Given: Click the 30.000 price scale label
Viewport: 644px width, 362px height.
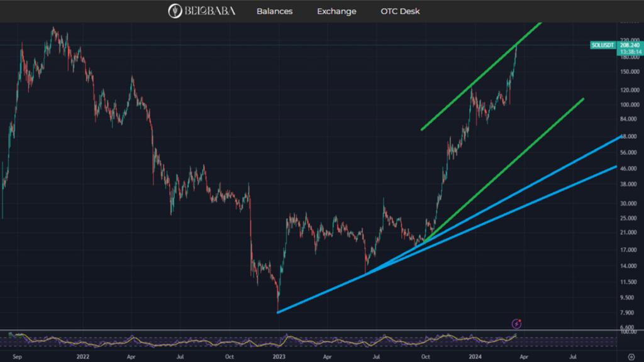Looking at the screenshot, I should click(x=629, y=203).
